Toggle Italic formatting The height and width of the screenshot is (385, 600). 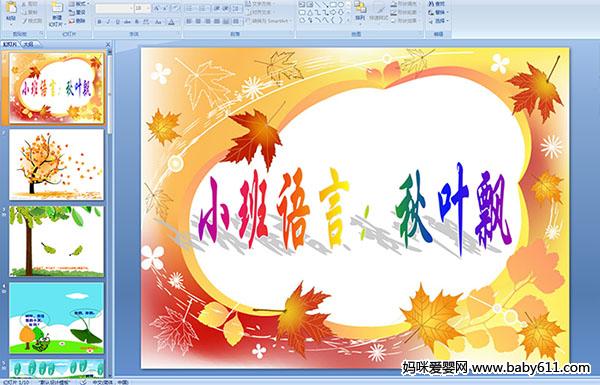pyautogui.click(x=108, y=22)
